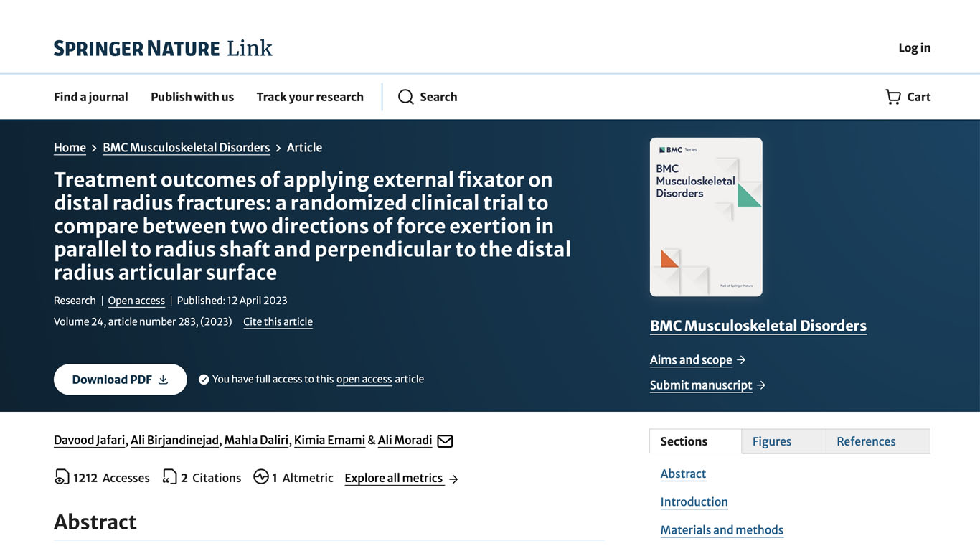Viewport: 980px width, 551px height.
Task: Click the Log in link
Action: [914, 48]
